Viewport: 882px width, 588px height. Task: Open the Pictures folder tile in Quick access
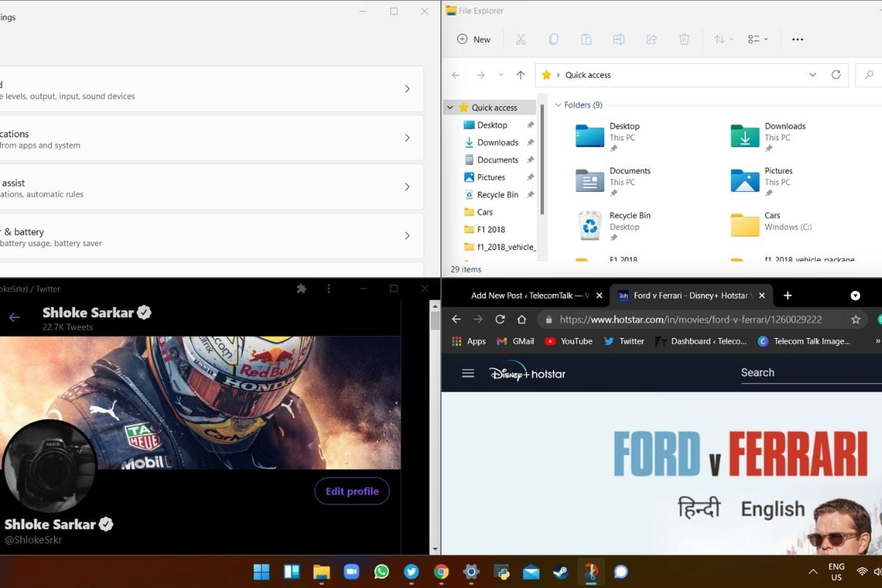click(761, 181)
